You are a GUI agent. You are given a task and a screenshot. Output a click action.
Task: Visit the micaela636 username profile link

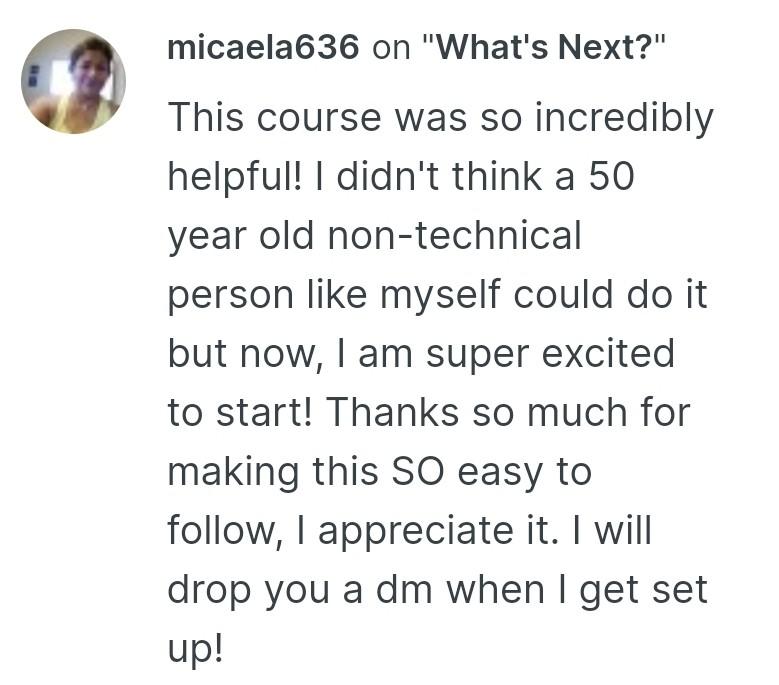(x=263, y=48)
